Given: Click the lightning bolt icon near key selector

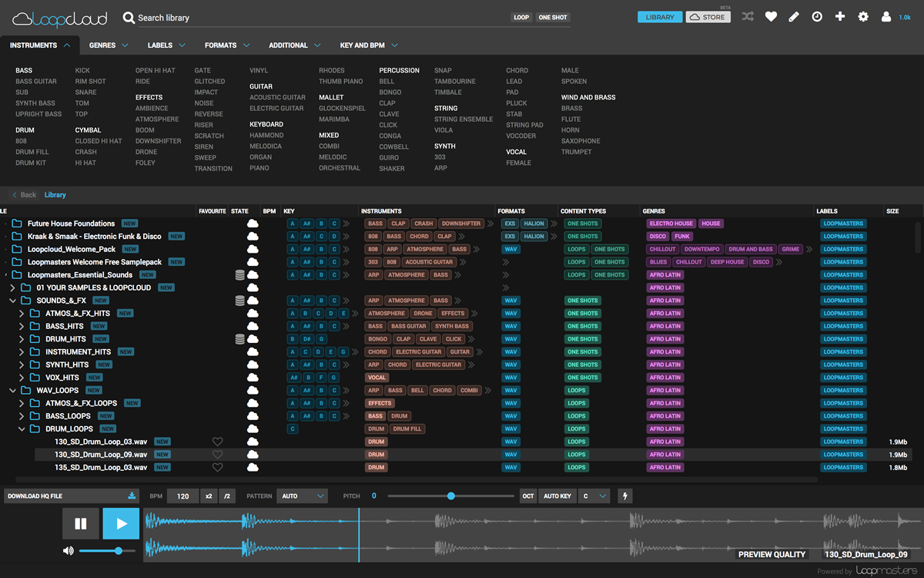Looking at the screenshot, I should [x=624, y=496].
